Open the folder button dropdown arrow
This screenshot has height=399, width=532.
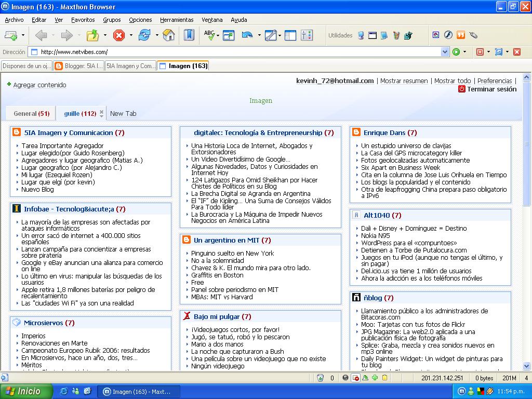click(x=105, y=35)
